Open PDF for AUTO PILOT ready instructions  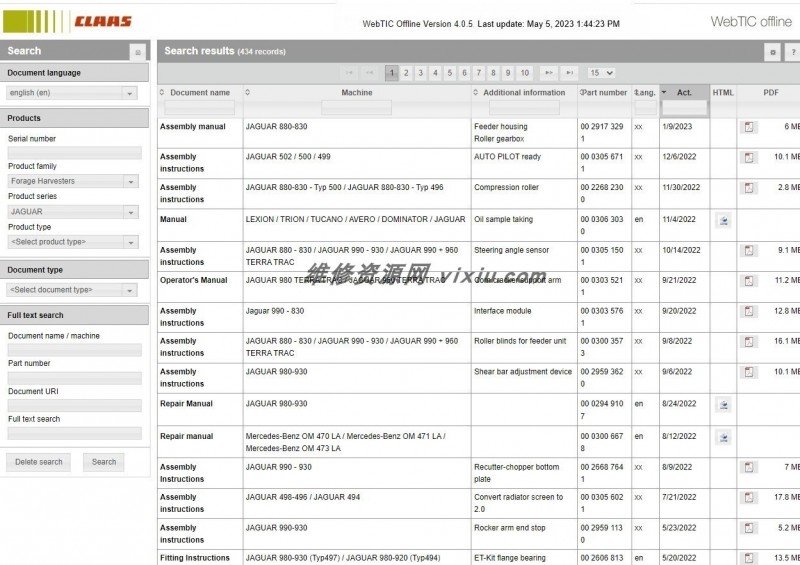point(748,158)
